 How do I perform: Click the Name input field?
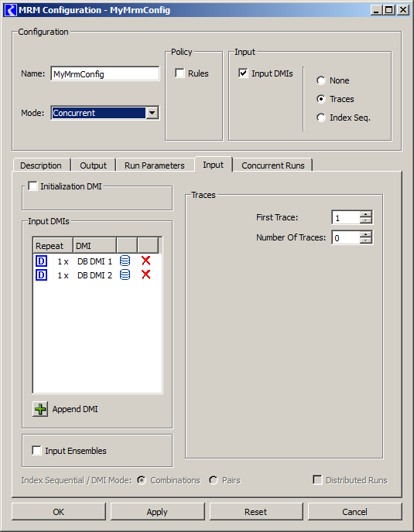[x=105, y=73]
